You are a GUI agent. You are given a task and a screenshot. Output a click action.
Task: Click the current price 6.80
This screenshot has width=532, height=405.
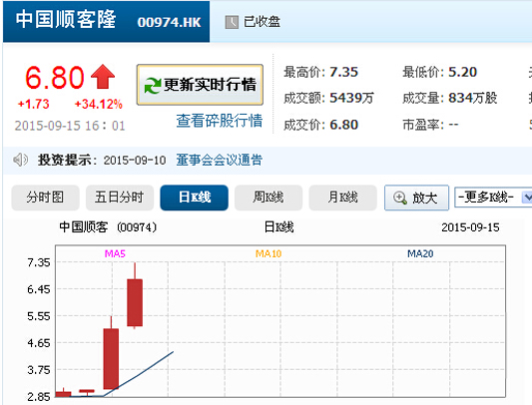[x=55, y=78]
